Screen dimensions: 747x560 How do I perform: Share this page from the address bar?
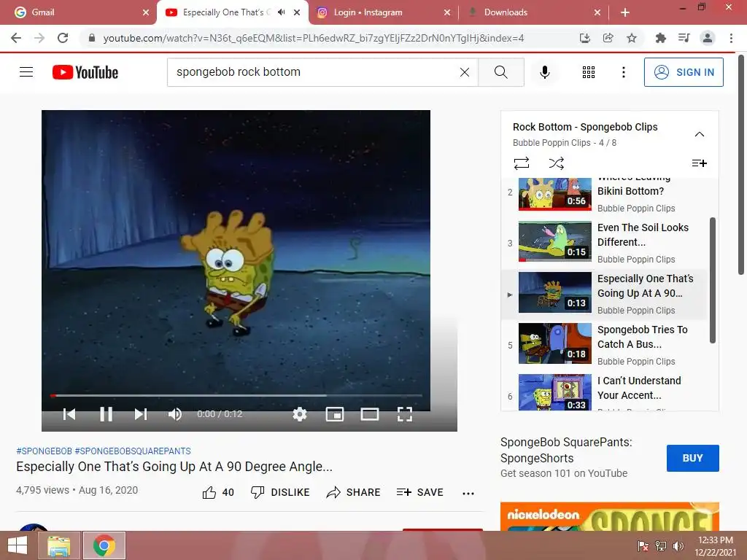coord(608,38)
